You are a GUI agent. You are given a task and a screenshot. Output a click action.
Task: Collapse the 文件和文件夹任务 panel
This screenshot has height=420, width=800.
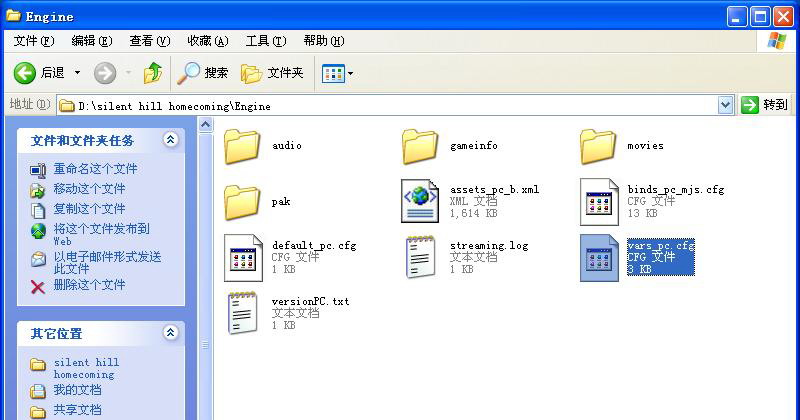[170, 139]
